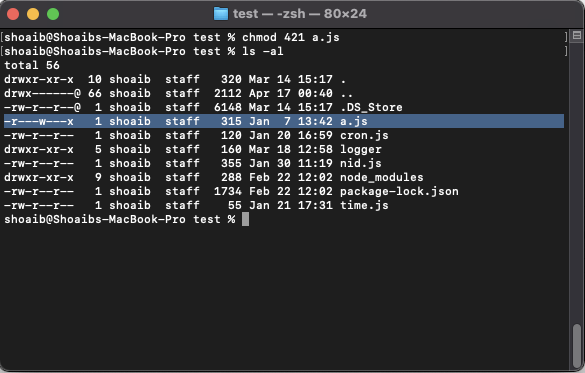The image size is (585, 373).
Task: Click the package-lock.json file name
Action: coord(399,191)
